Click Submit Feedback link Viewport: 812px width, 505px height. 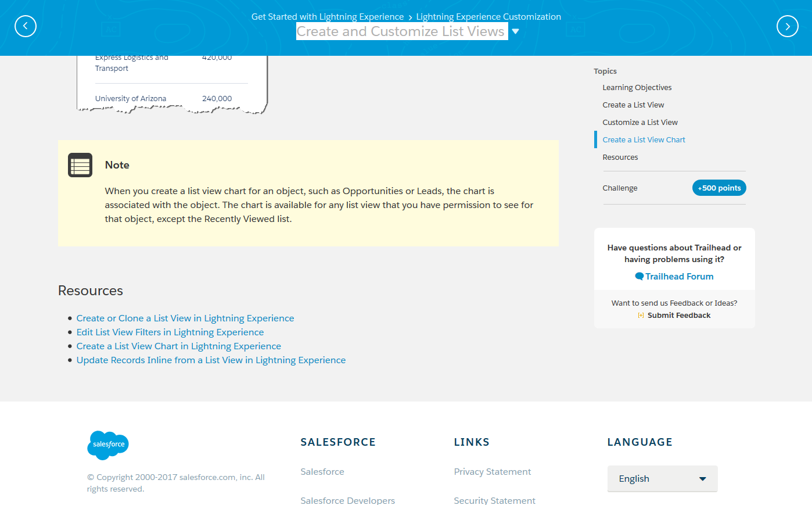[x=679, y=316]
